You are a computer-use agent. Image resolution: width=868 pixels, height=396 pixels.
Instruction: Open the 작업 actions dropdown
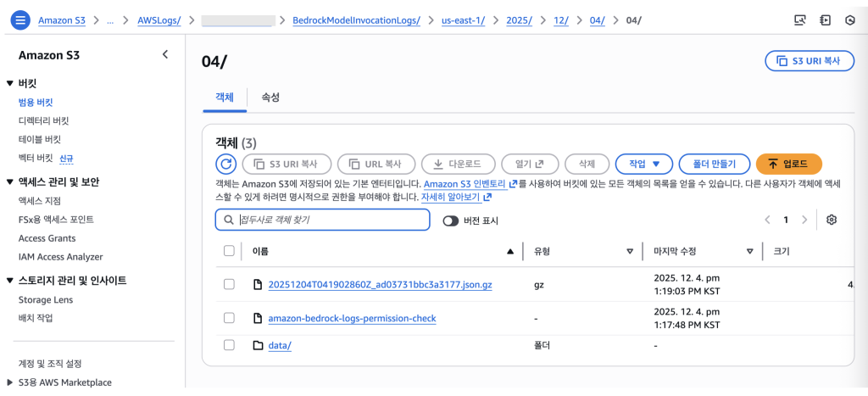point(644,164)
